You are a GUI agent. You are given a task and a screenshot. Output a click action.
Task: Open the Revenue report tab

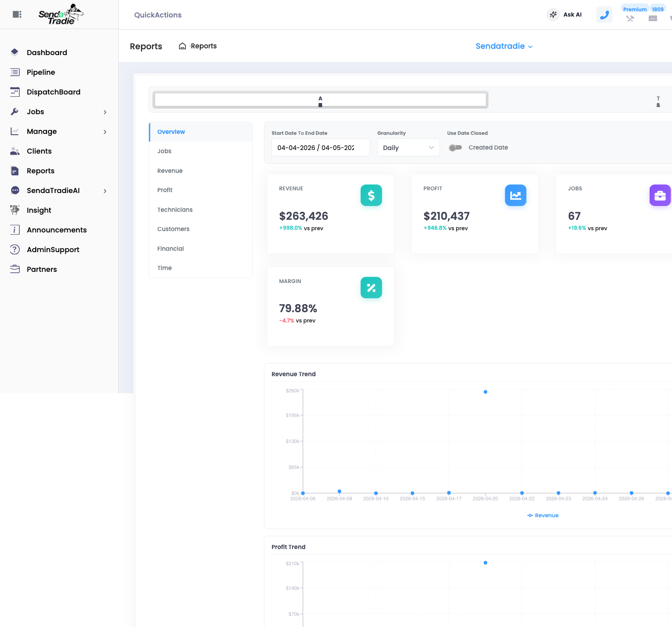tap(201, 171)
